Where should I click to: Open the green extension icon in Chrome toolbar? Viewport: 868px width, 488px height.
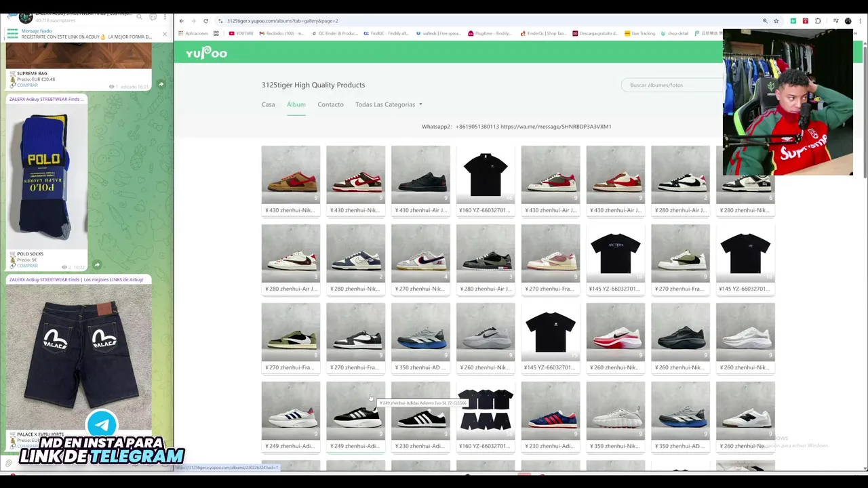click(x=793, y=21)
